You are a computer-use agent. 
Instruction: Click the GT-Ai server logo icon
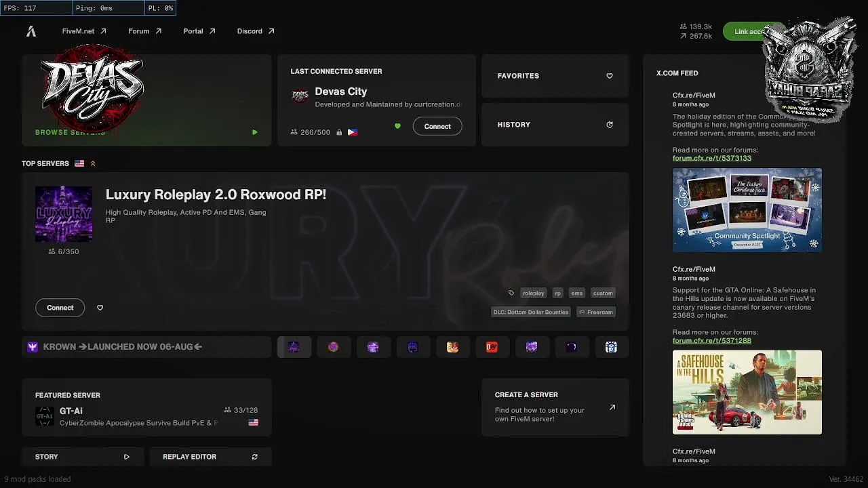(x=45, y=416)
